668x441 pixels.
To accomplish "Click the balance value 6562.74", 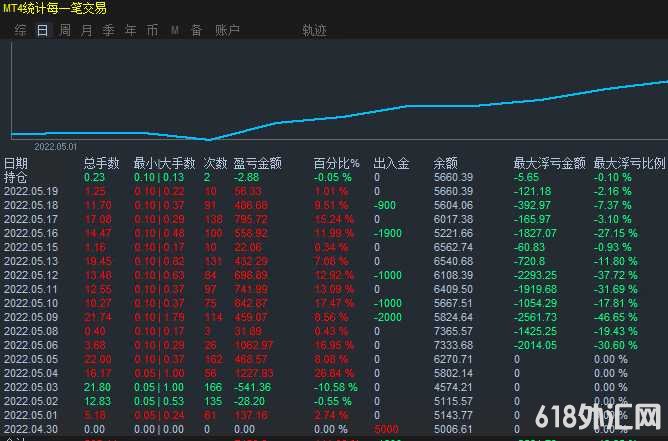I will (x=453, y=247).
